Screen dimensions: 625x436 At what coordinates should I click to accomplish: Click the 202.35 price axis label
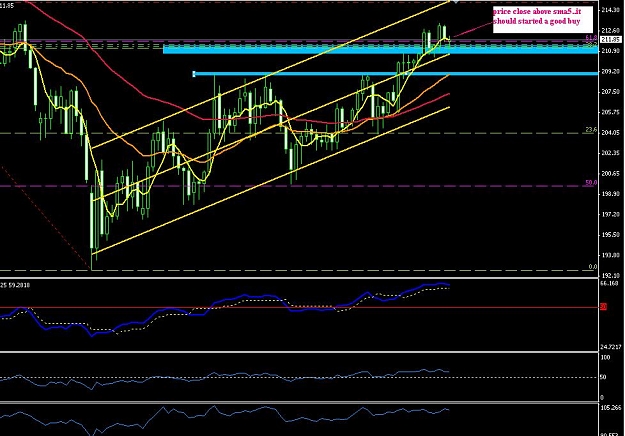611,153
